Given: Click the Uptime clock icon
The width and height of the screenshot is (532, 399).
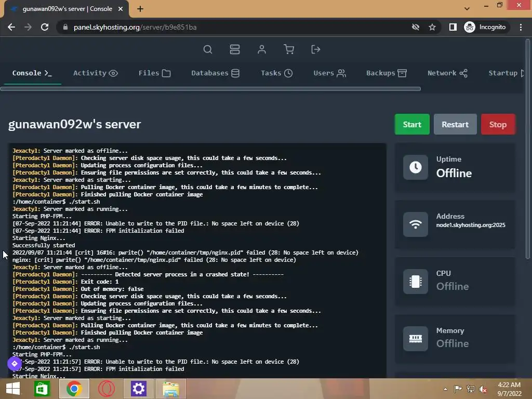Looking at the screenshot, I should (415, 167).
